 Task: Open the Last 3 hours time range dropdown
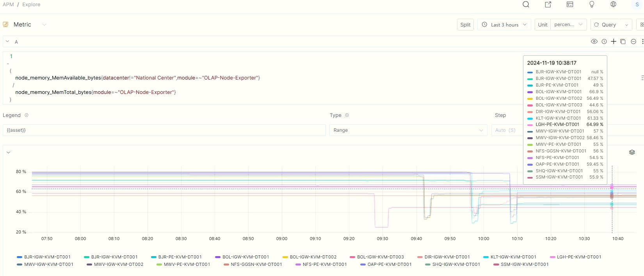(x=504, y=25)
